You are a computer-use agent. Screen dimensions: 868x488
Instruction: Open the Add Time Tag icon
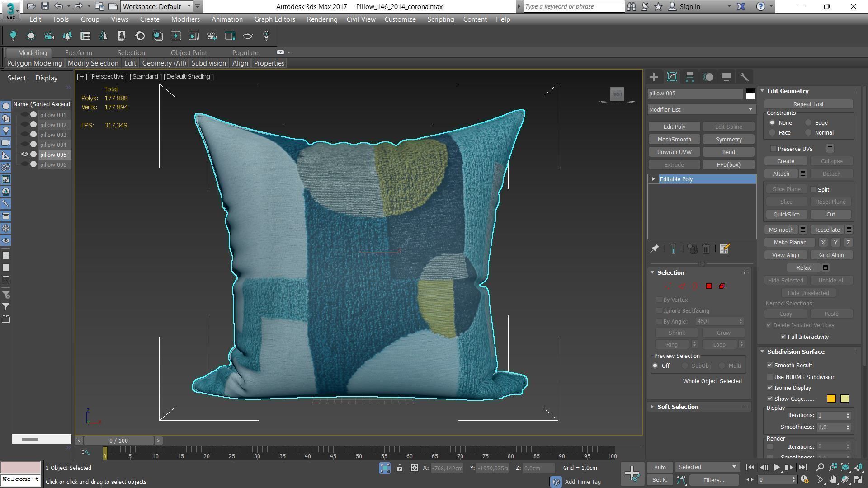pyautogui.click(x=556, y=482)
